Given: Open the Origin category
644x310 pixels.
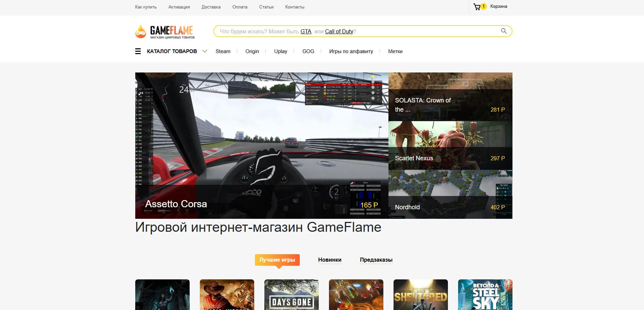Looking at the screenshot, I should click(x=252, y=51).
